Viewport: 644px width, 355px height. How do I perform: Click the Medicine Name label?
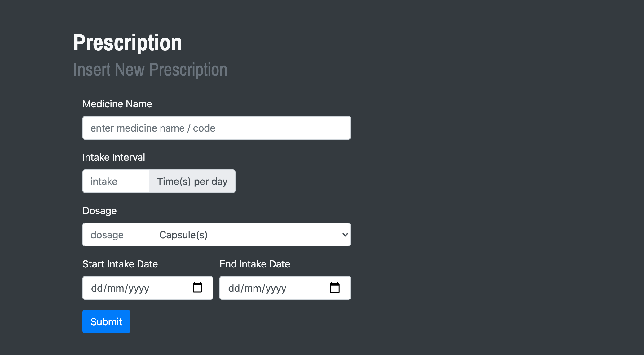pyautogui.click(x=117, y=104)
